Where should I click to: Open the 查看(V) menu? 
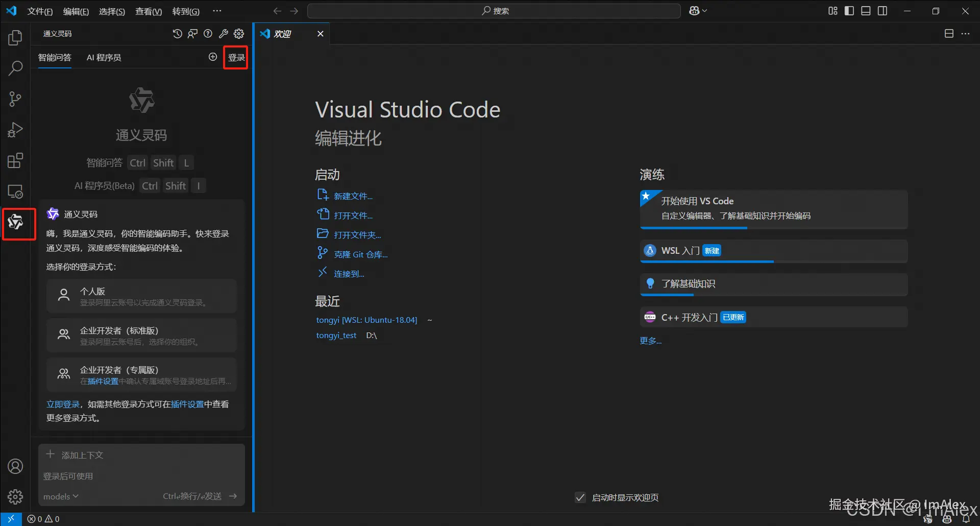tap(148, 11)
